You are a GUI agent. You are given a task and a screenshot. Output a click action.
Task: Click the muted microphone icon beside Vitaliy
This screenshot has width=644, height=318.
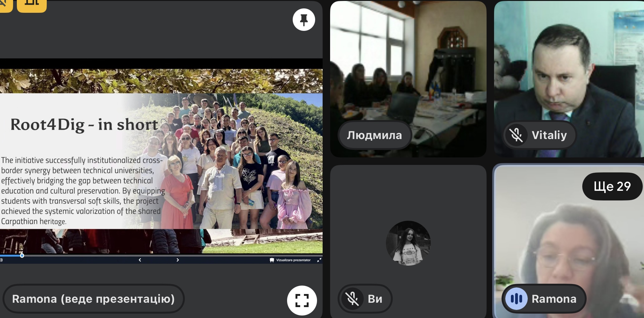click(516, 135)
